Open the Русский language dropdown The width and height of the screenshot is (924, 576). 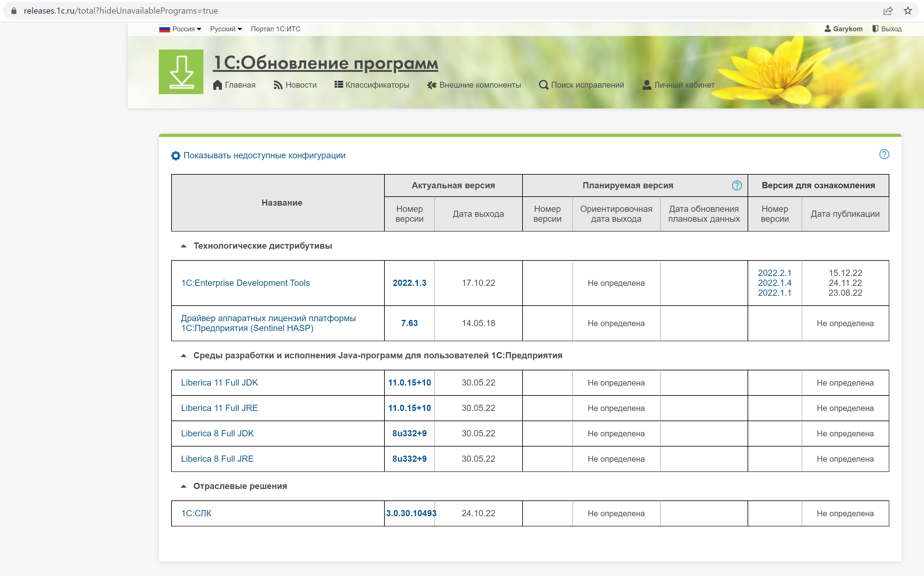click(226, 29)
